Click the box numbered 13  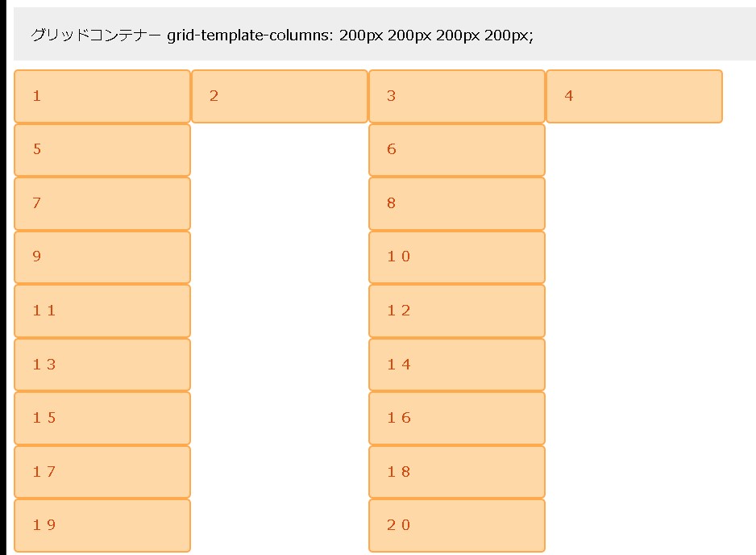pos(102,365)
